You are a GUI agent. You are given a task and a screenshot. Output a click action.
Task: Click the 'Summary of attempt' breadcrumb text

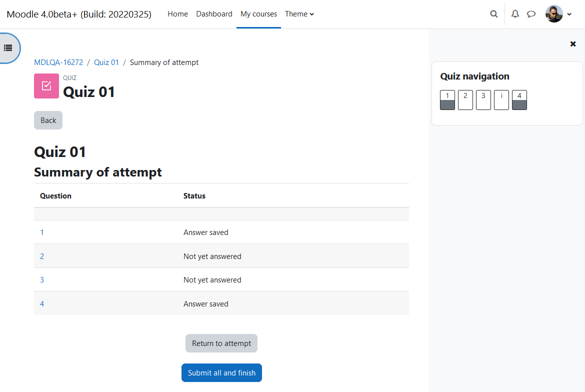click(x=164, y=62)
